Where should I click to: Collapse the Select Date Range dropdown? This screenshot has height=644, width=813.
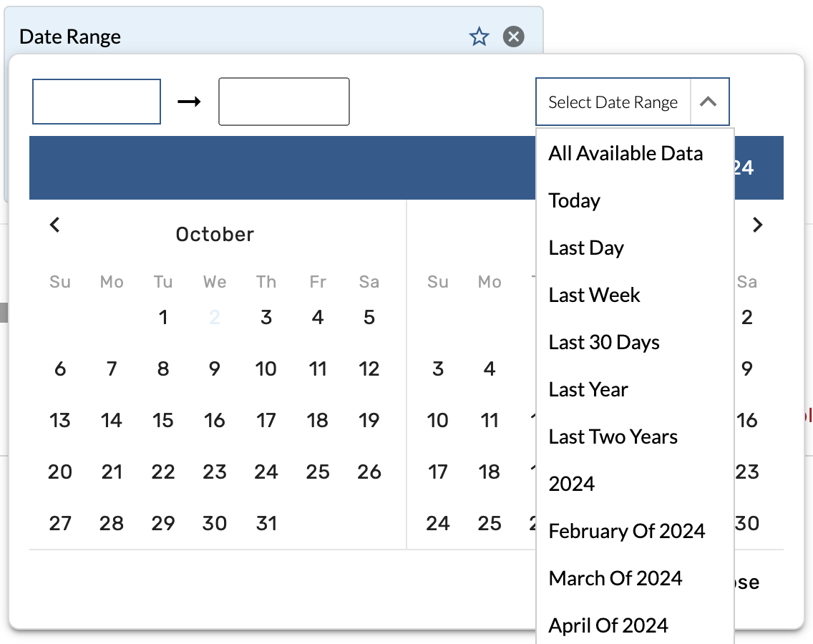click(708, 102)
